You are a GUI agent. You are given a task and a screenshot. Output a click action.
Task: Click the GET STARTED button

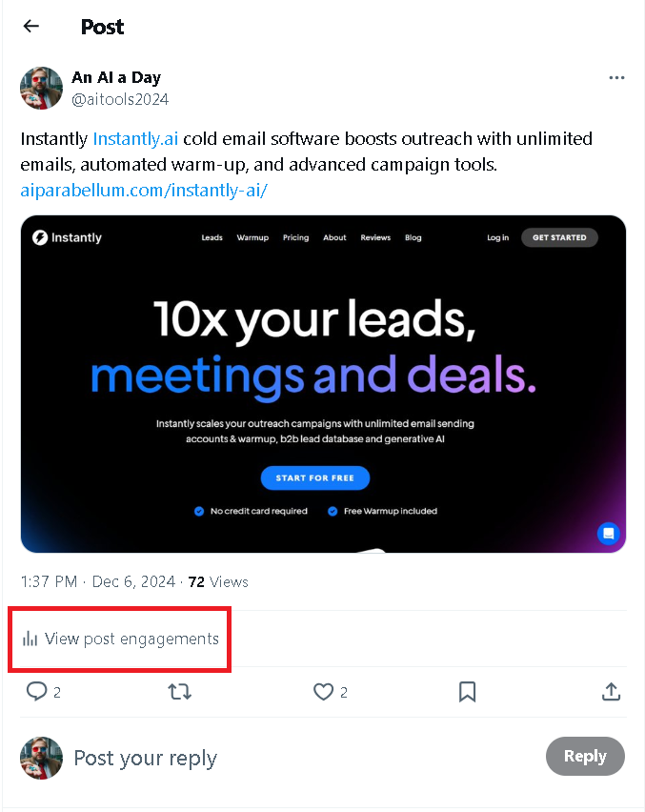click(x=559, y=237)
